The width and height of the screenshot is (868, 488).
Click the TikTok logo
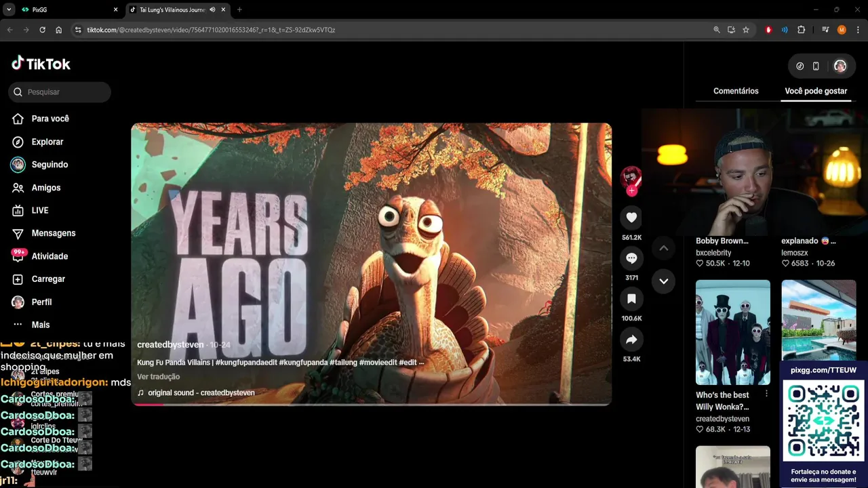tap(41, 64)
